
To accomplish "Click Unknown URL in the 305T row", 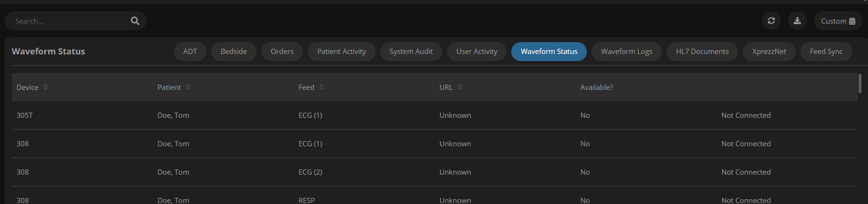I will point(455,115).
